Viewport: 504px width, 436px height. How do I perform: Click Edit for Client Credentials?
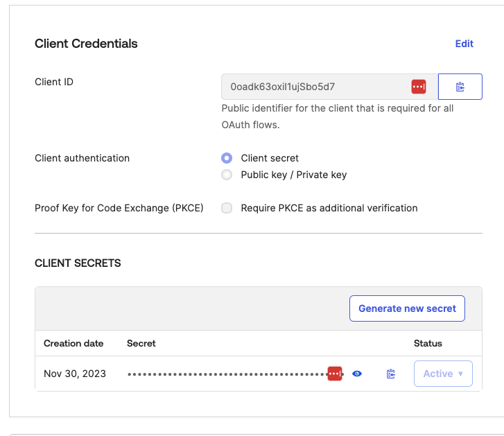[x=464, y=44]
